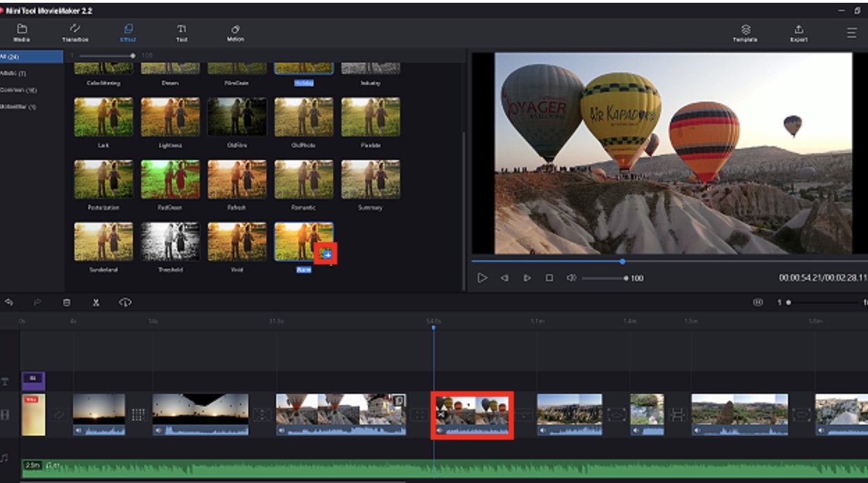868x483 pixels.
Task: Split clip with the scissors icon
Action: click(96, 303)
